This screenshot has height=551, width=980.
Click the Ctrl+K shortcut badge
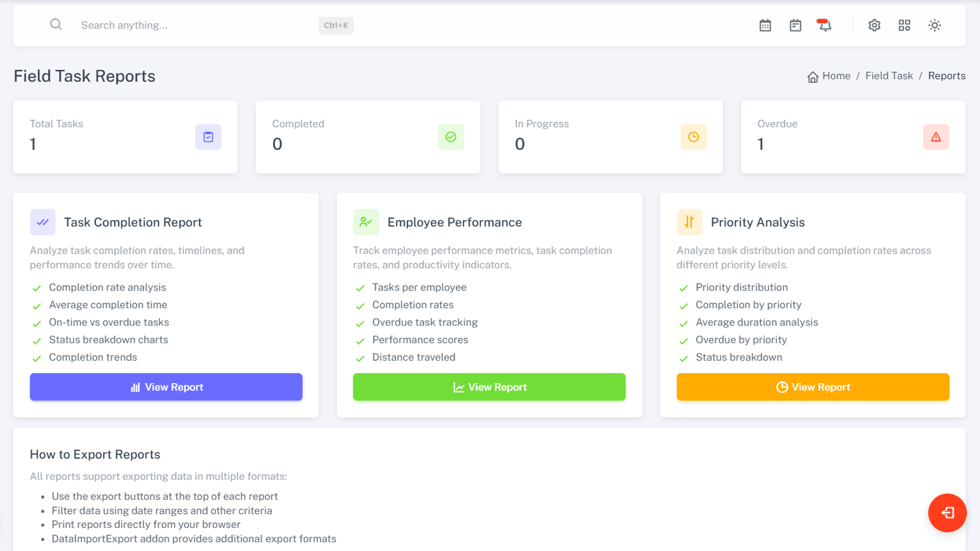[336, 26]
